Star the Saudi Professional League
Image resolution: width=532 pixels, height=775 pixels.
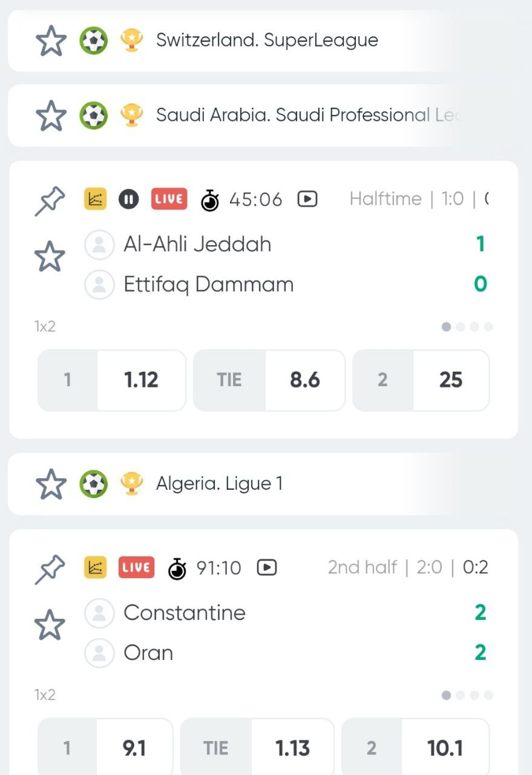coord(51,116)
